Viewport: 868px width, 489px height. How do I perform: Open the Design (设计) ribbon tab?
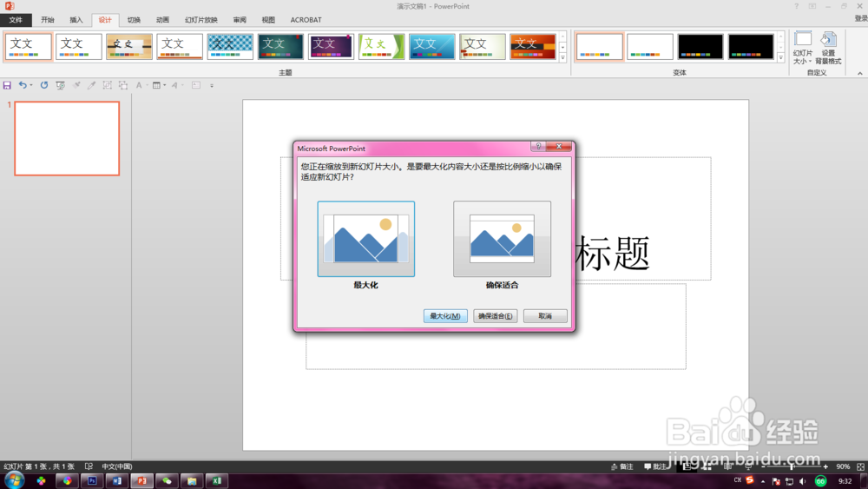pyautogui.click(x=105, y=20)
